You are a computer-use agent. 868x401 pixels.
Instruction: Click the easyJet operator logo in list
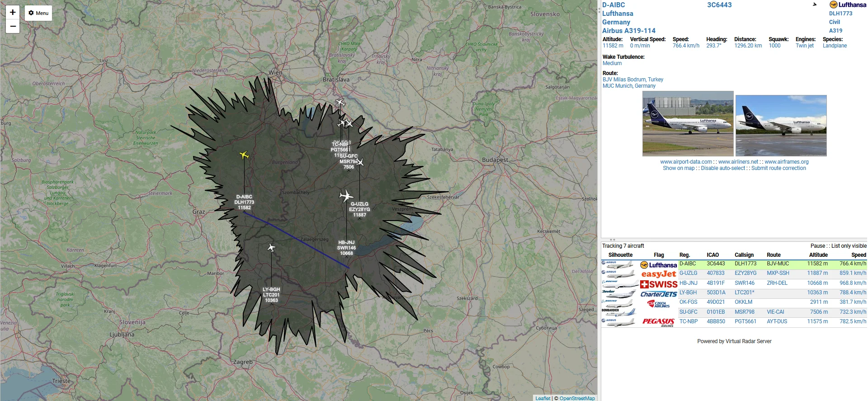pyautogui.click(x=659, y=274)
